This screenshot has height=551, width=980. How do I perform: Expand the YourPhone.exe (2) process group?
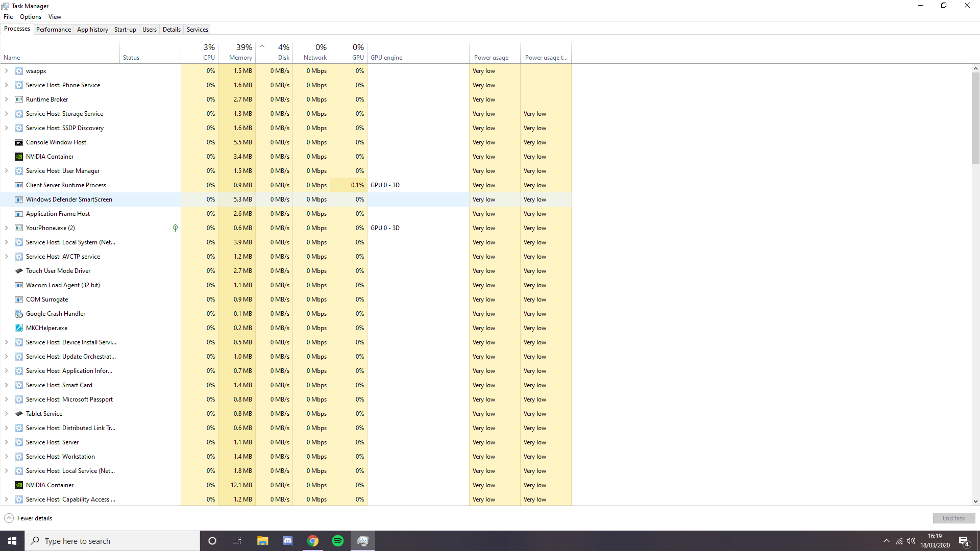click(x=6, y=228)
